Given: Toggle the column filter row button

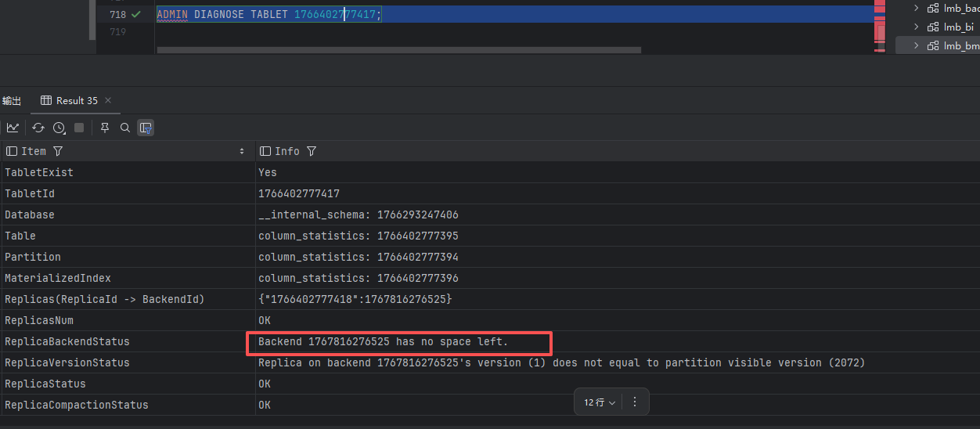Looking at the screenshot, I should click(x=146, y=128).
